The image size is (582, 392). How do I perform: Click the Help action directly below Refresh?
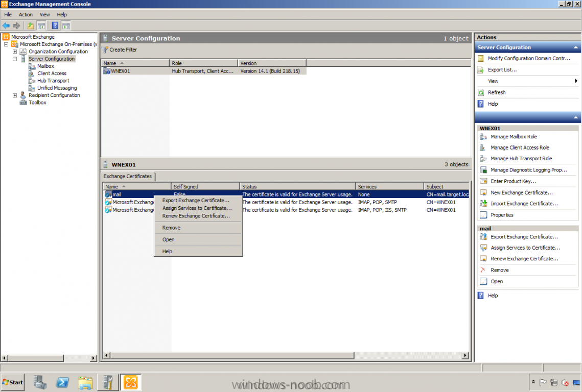coord(493,104)
